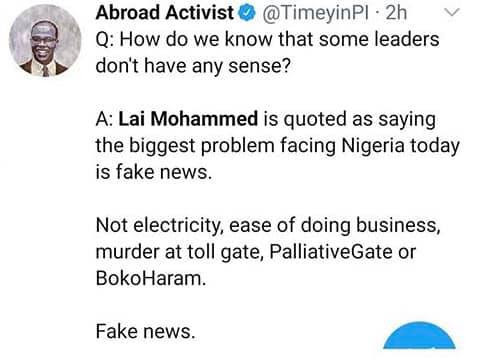
Task: Click the "2h" tweet timestamp
Action: (396, 13)
